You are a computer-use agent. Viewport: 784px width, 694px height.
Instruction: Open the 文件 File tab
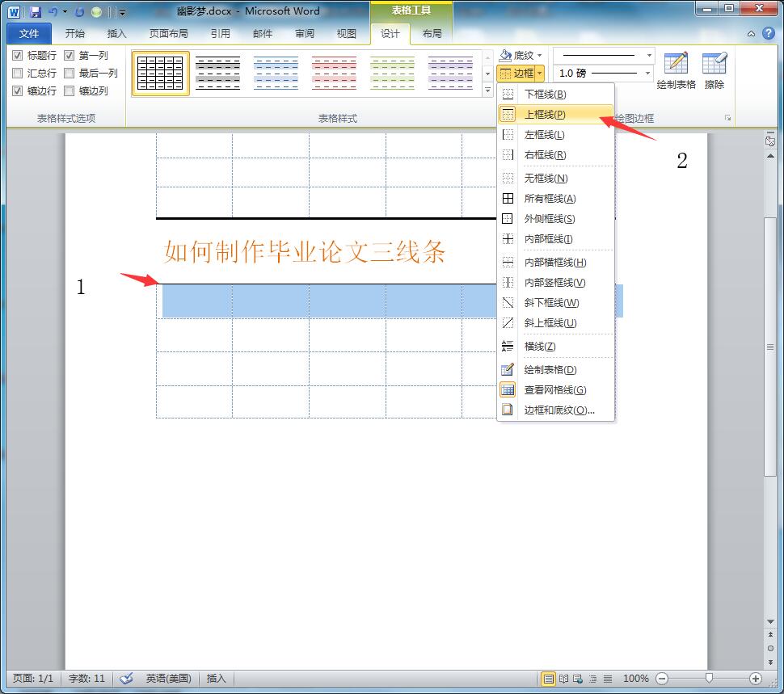point(29,33)
